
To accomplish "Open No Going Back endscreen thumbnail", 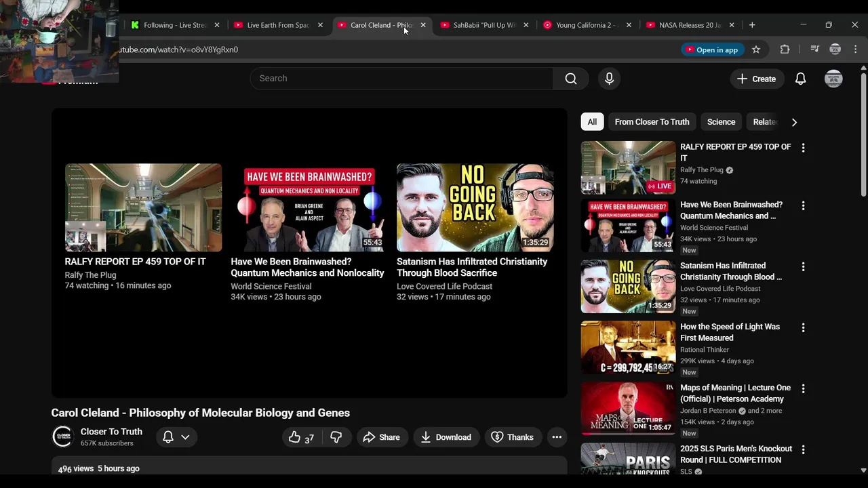I will (x=475, y=207).
